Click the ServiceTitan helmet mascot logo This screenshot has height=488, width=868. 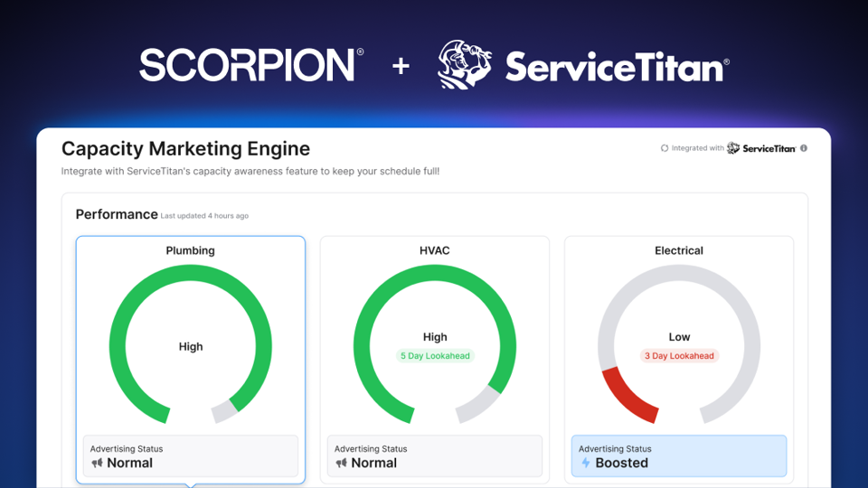(x=465, y=65)
